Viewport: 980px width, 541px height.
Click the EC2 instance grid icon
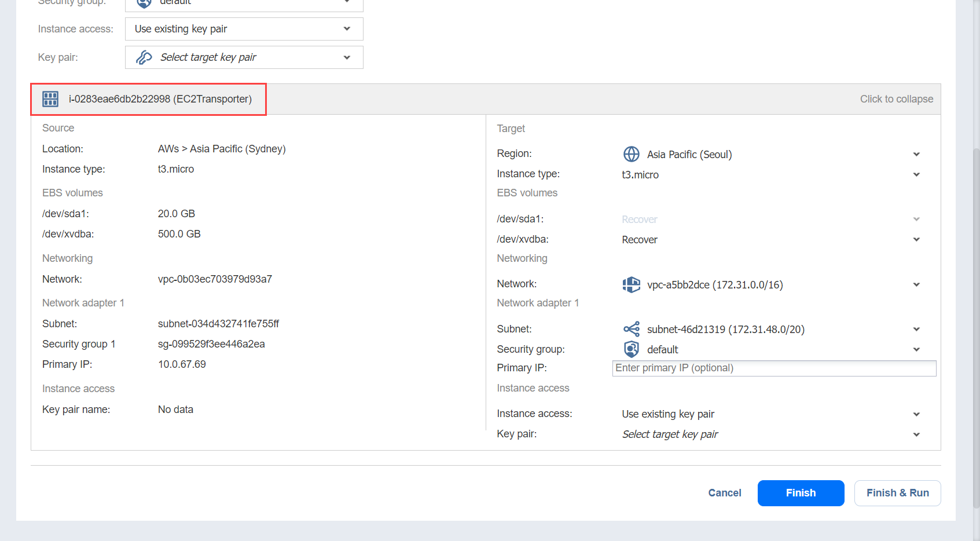click(50, 99)
